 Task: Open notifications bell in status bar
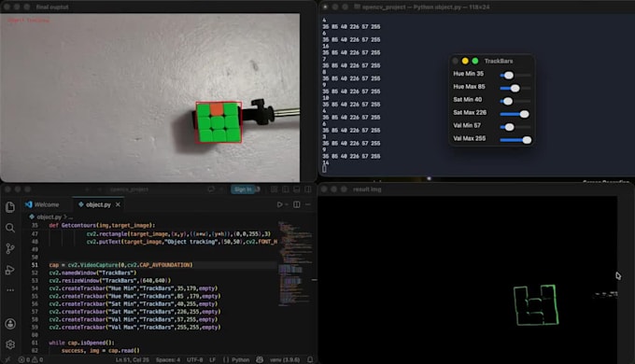point(310,359)
